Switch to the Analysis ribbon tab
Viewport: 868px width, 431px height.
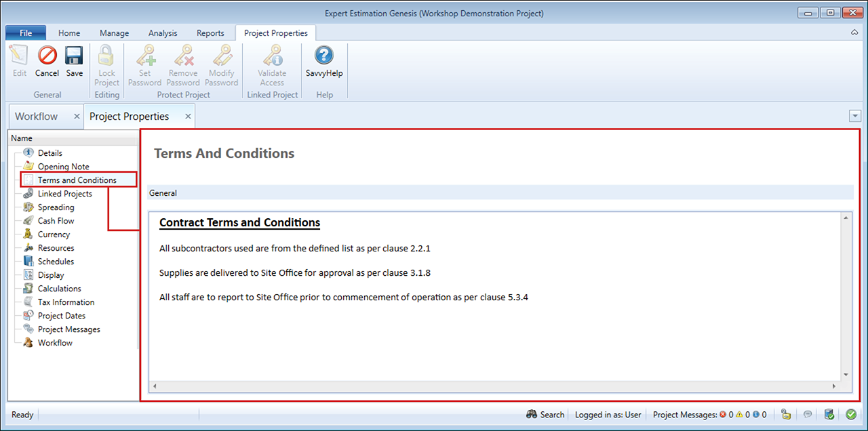pos(162,33)
